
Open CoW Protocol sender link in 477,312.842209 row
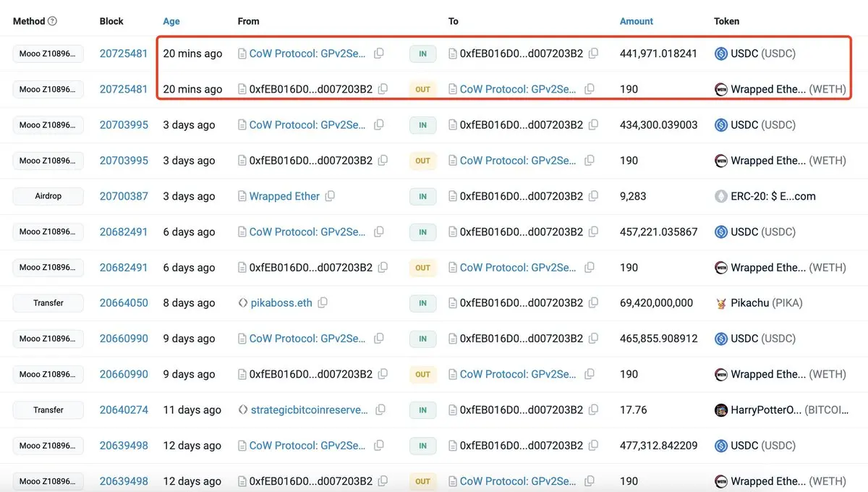click(307, 446)
